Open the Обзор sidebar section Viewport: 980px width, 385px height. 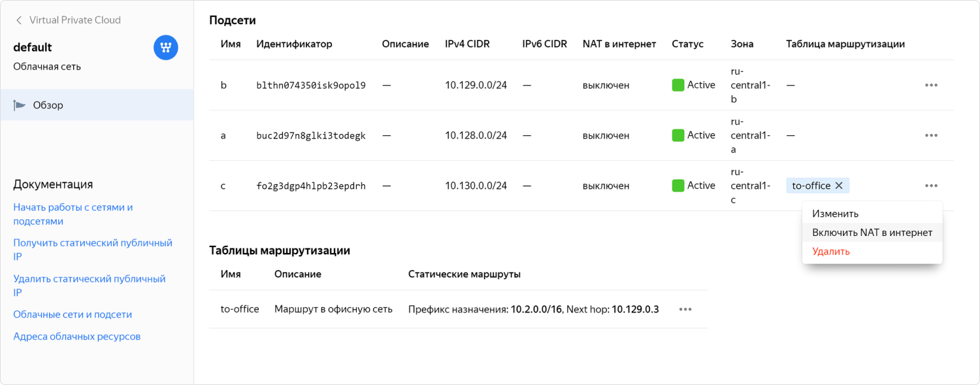point(48,105)
